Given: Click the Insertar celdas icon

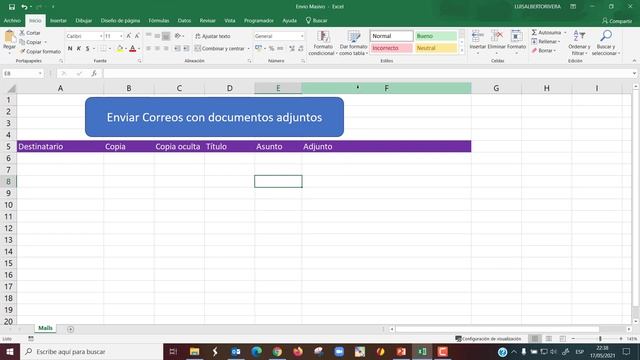Looking at the screenshot, I should (x=478, y=36).
